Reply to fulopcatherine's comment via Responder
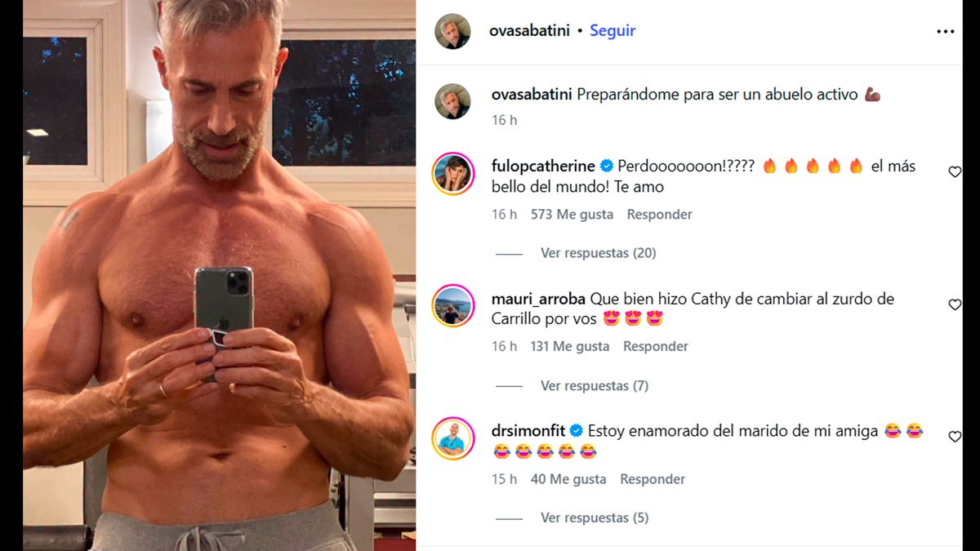Viewport: 980px width, 551px height. click(x=659, y=214)
